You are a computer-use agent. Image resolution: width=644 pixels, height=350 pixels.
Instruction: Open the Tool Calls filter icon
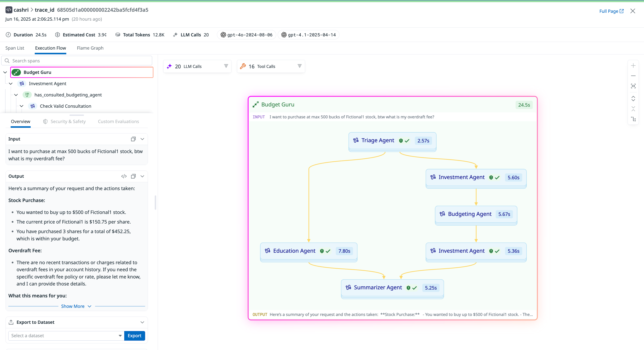coord(299,66)
